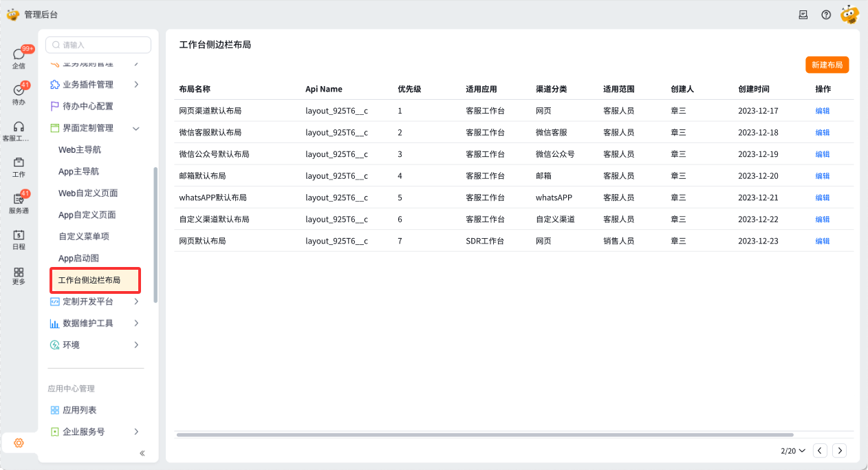Edit the 邮箱默认布局 row via 编辑 link

coord(823,175)
